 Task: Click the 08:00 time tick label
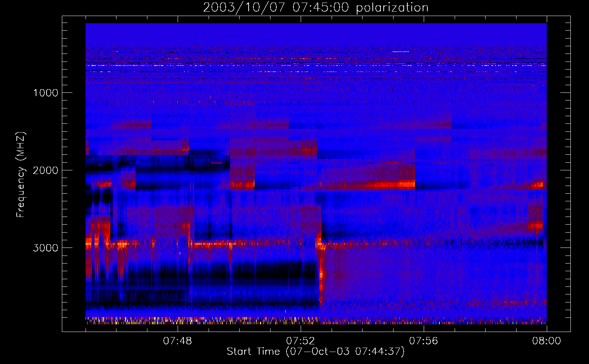coord(546,341)
